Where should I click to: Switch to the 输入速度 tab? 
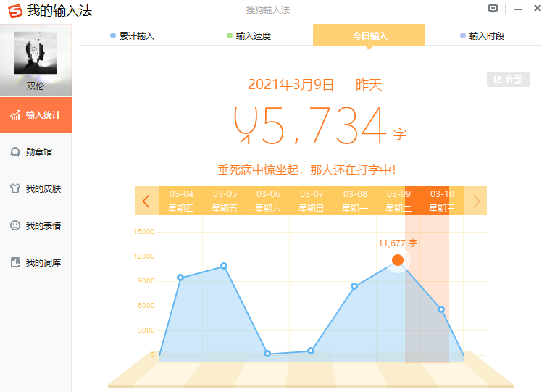249,36
